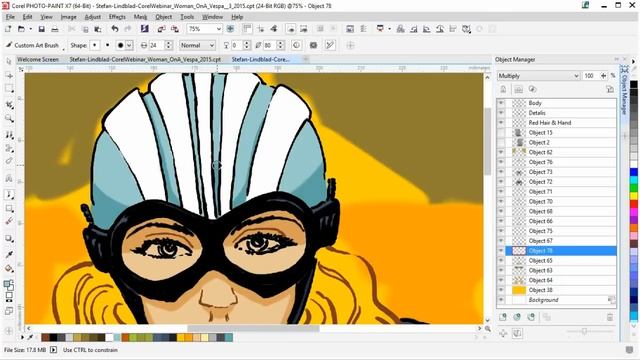Open the Multiply merge mode dropdown
640x360 pixels.
coord(576,76)
